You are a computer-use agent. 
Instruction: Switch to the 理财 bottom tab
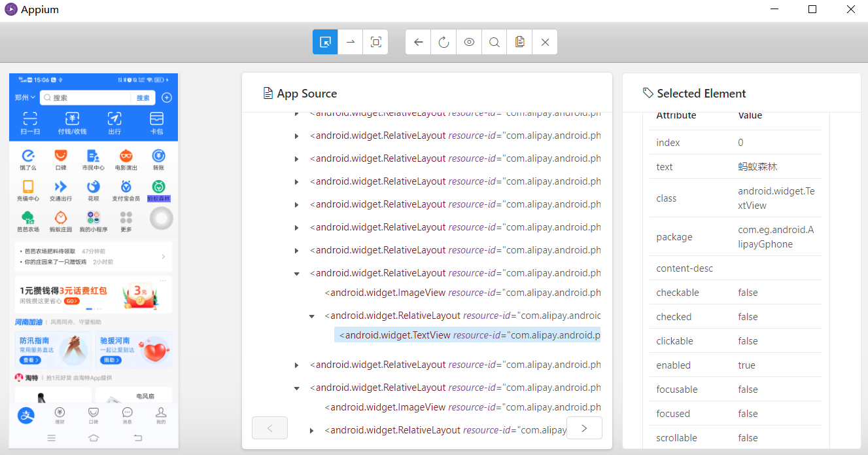coord(60,415)
